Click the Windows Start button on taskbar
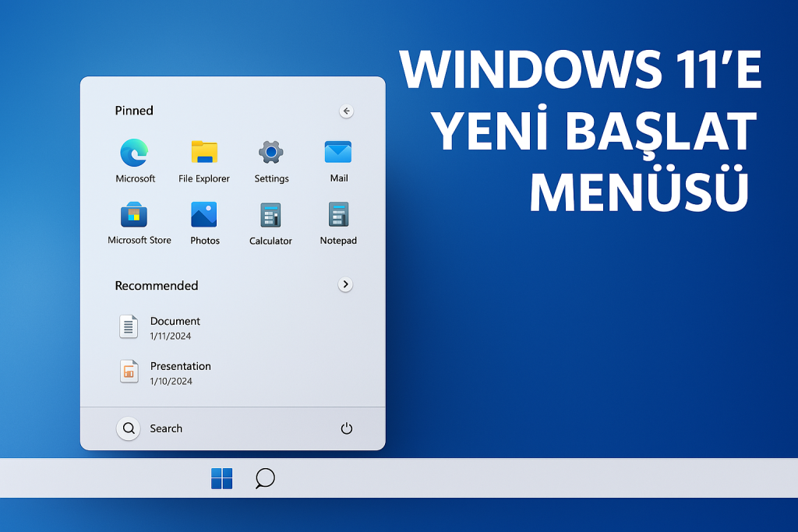The image size is (798, 532). click(221, 478)
